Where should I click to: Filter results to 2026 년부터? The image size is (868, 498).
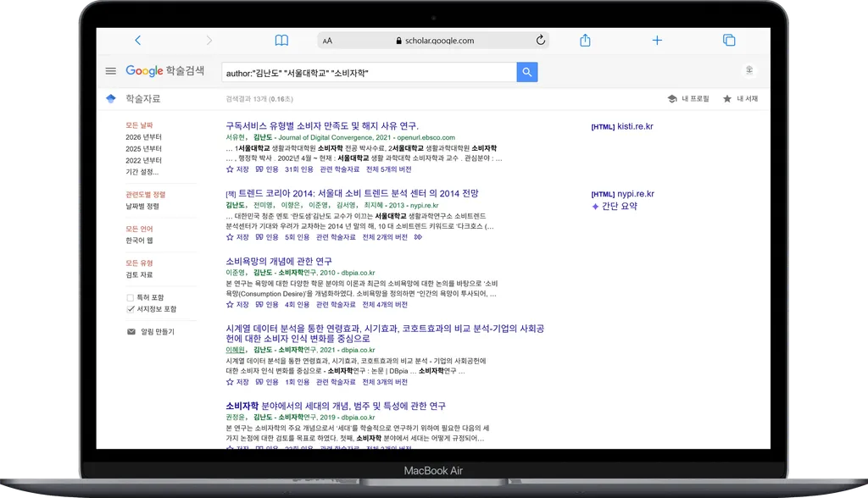click(143, 137)
